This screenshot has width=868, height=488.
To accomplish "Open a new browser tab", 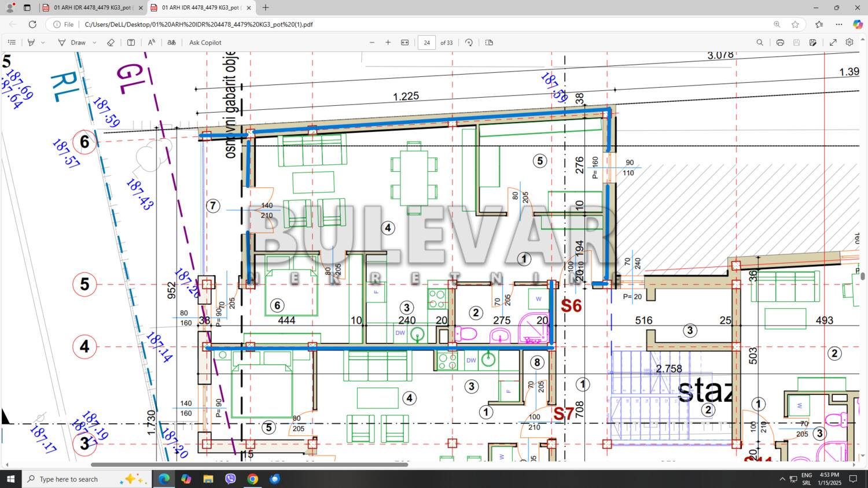I will [x=266, y=8].
